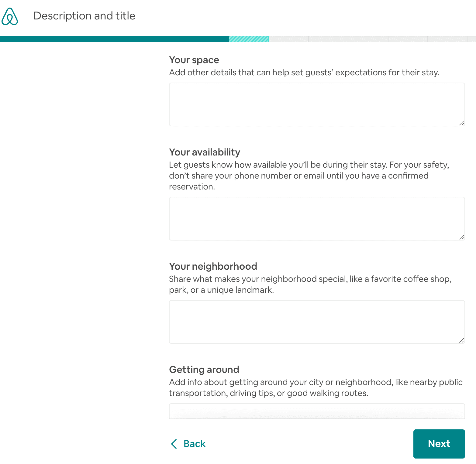Click inside the Your space description field

pos(317,104)
